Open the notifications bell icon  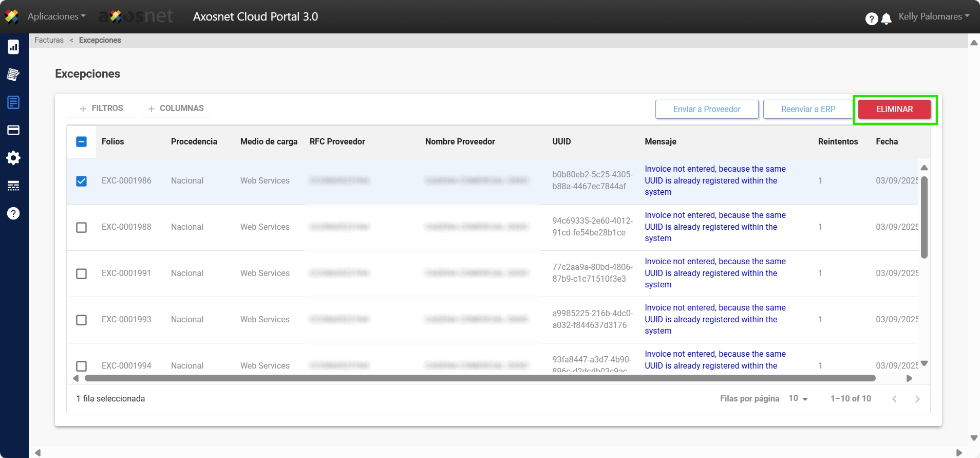coord(886,19)
